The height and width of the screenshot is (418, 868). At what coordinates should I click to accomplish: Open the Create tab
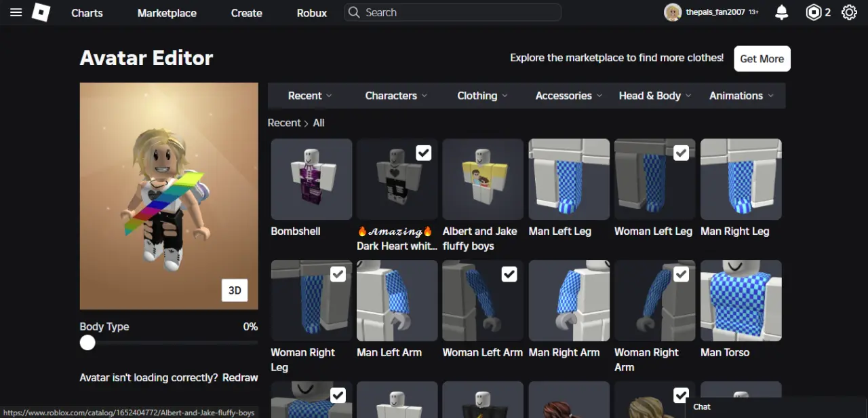(x=246, y=13)
